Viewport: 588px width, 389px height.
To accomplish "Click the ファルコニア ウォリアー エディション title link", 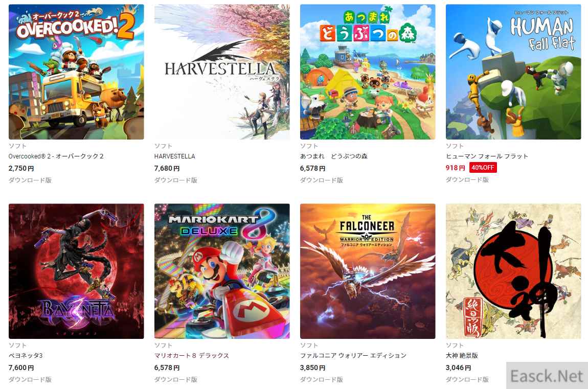I will click(x=353, y=356).
